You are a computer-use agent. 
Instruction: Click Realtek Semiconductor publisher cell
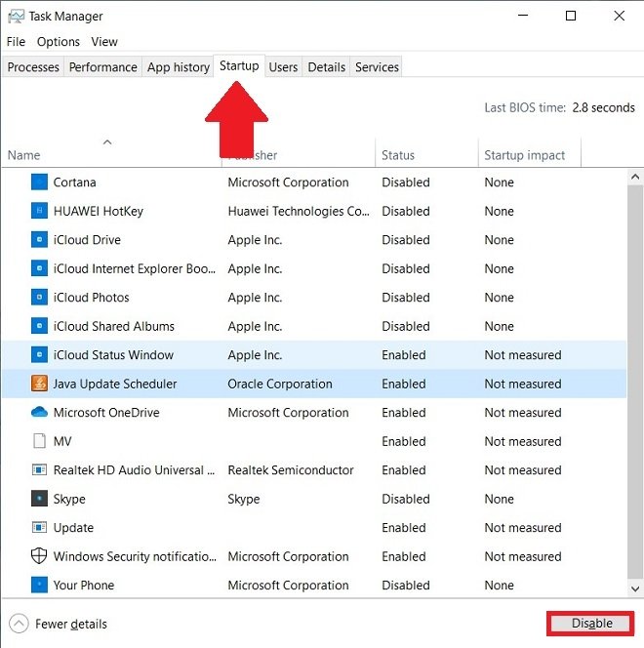291,469
